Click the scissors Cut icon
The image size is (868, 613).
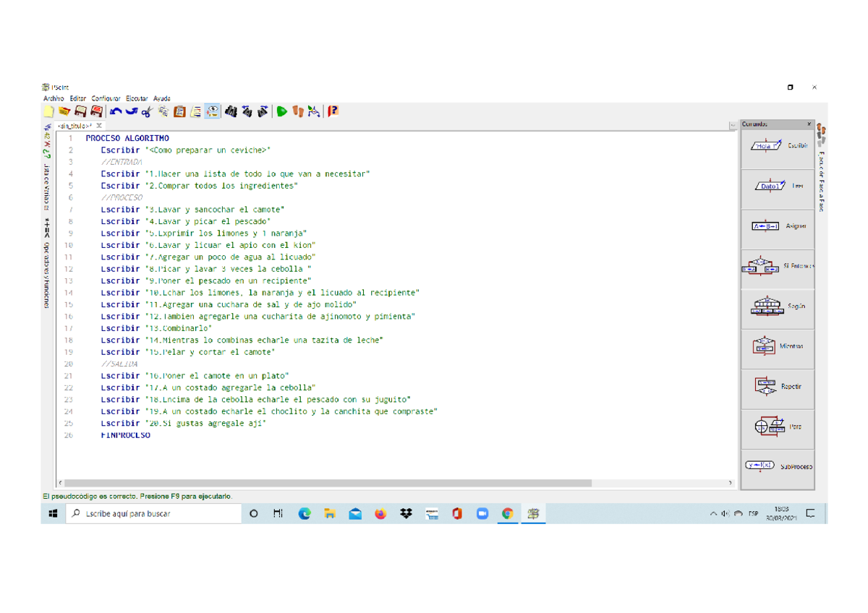coord(147,111)
